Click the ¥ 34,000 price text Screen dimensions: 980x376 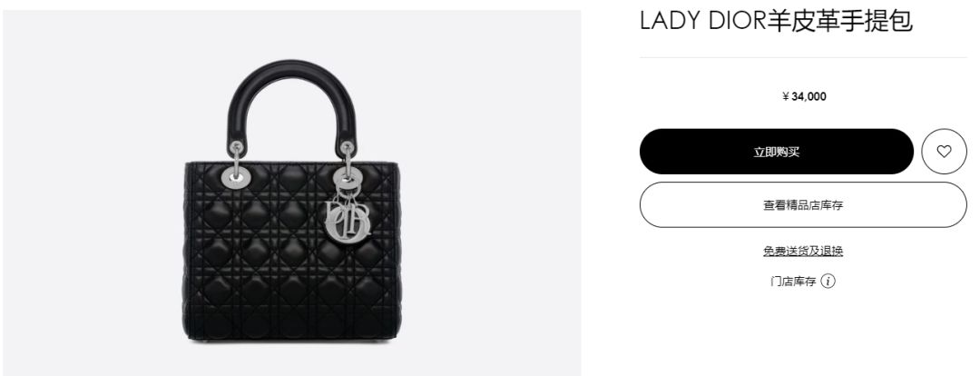[803, 96]
